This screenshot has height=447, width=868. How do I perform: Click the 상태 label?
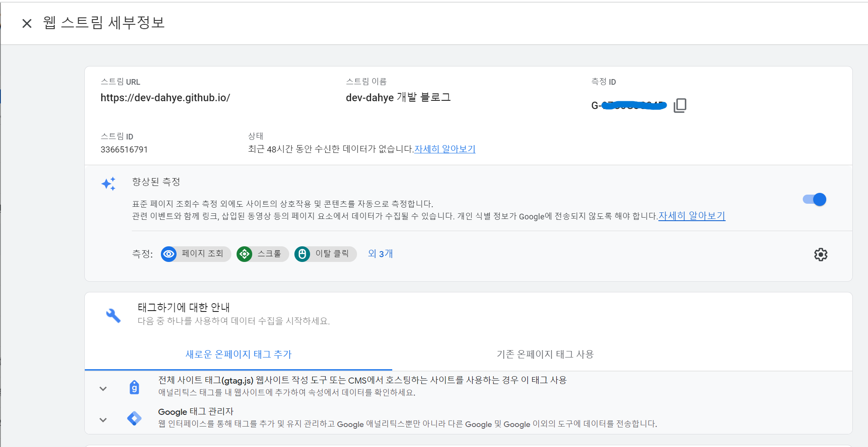click(256, 136)
